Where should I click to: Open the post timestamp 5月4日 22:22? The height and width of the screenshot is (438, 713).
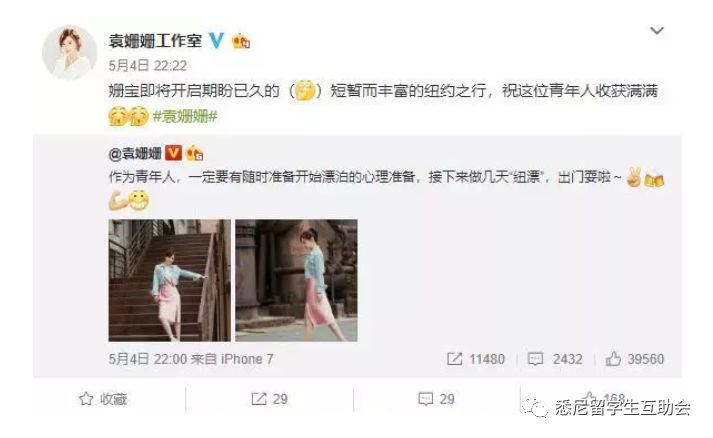(x=148, y=66)
